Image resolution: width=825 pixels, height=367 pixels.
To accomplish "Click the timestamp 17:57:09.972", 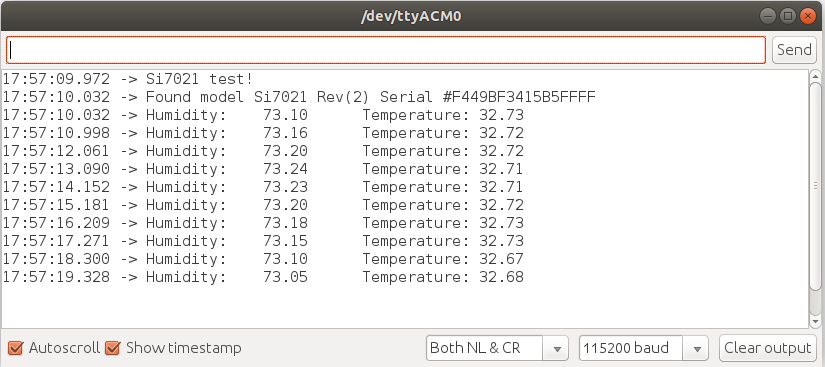I will coord(56,79).
